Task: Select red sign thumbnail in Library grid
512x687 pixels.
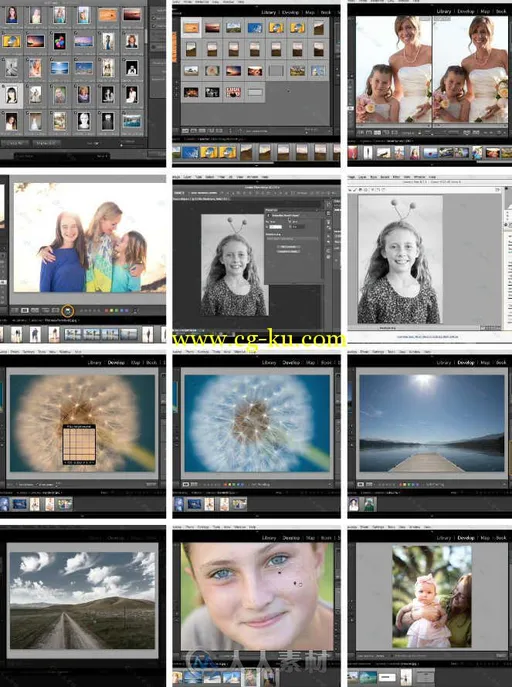Action: (233, 92)
